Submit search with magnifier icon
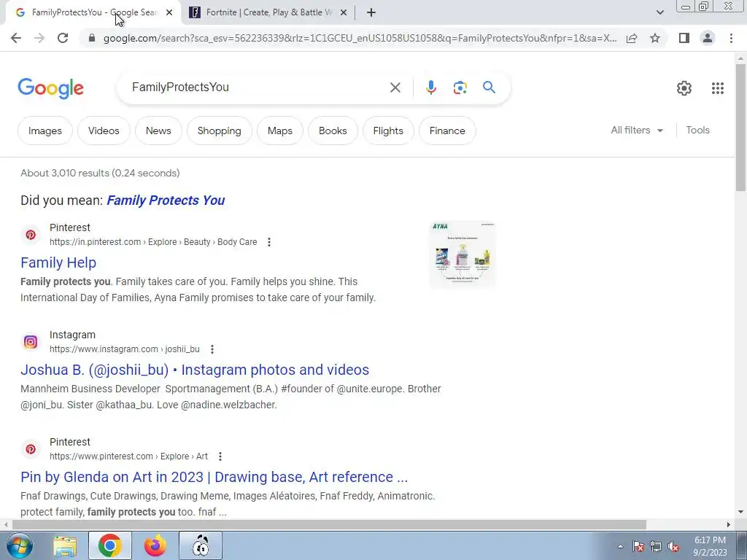 [x=489, y=87]
